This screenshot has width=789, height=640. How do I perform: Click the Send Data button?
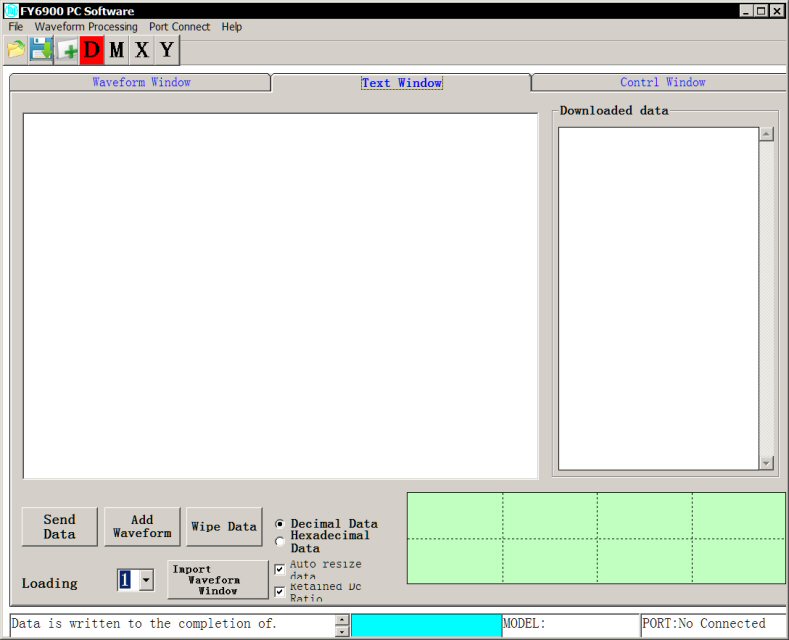(x=59, y=526)
